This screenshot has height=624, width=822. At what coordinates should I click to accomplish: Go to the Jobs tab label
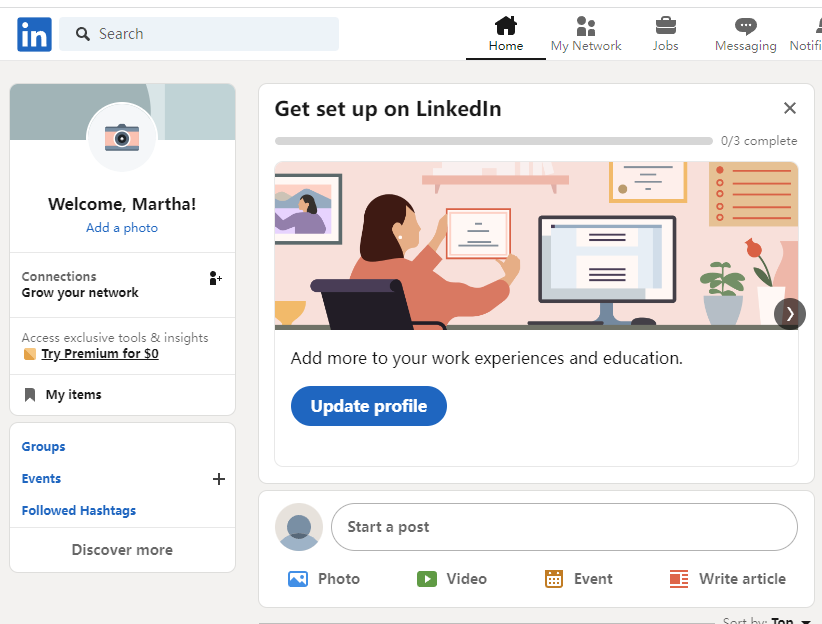[x=665, y=46]
